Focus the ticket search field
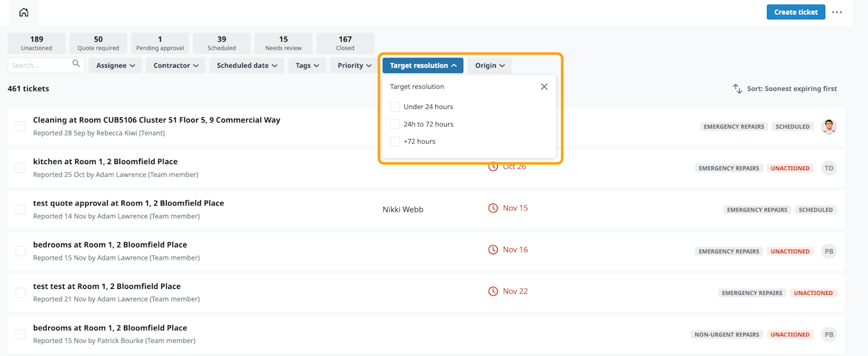 (41, 66)
